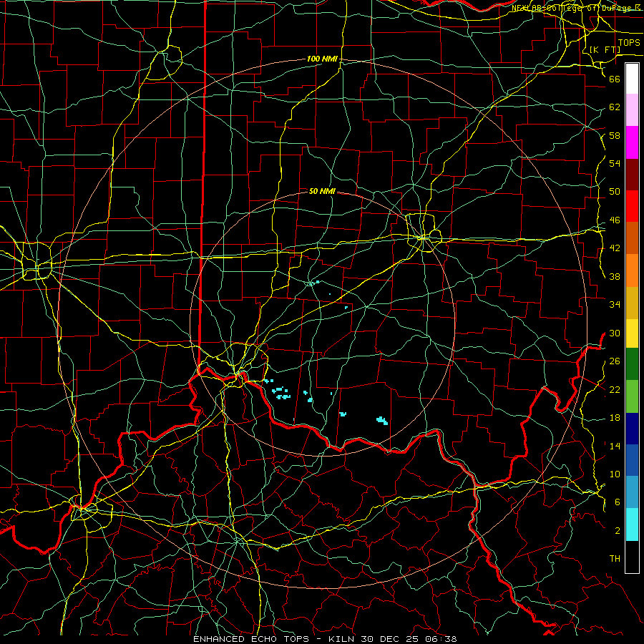
Task: Click the dark green legend band
Action: (632, 364)
